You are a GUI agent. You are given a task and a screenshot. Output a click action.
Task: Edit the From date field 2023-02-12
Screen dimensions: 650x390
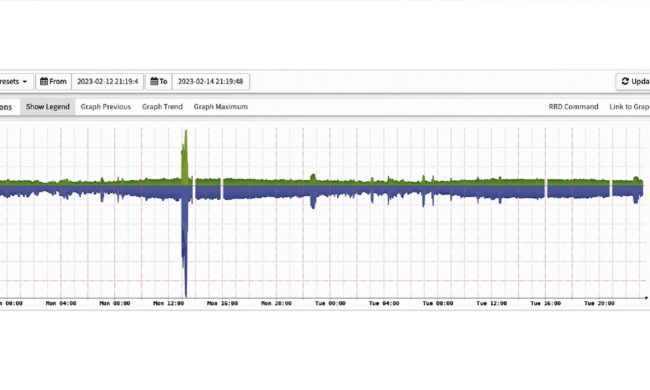click(108, 81)
